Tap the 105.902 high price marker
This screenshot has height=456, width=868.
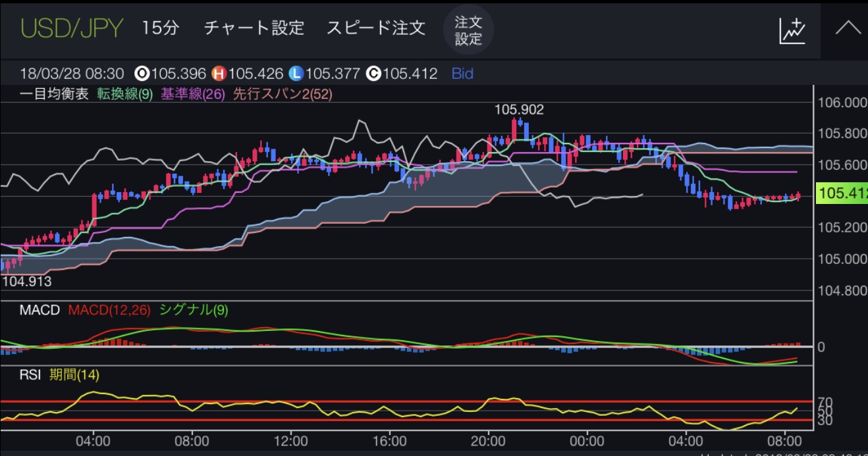click(519, 110)
